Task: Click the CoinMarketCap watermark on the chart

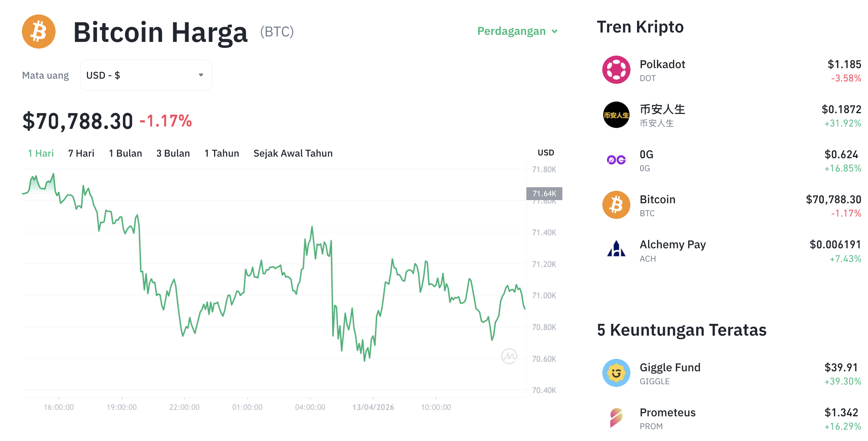Action: [x=510, y=357]
